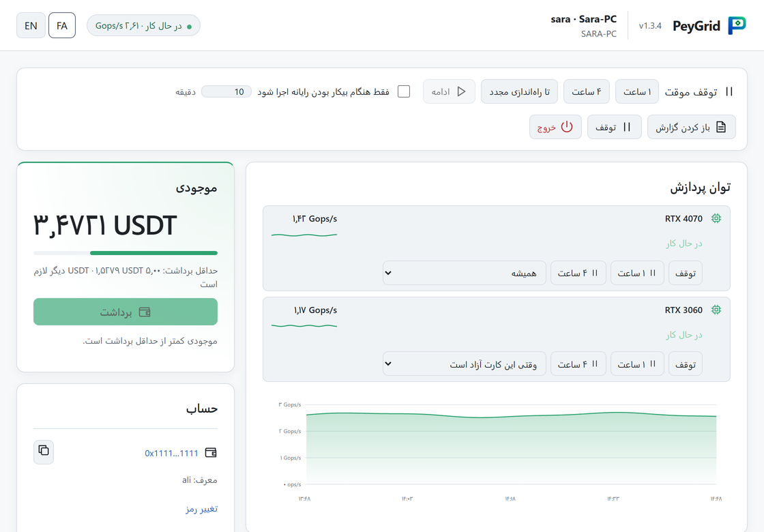
Task: Click the «معرف: ali» referrer text
Action: [x=200, y=480]
